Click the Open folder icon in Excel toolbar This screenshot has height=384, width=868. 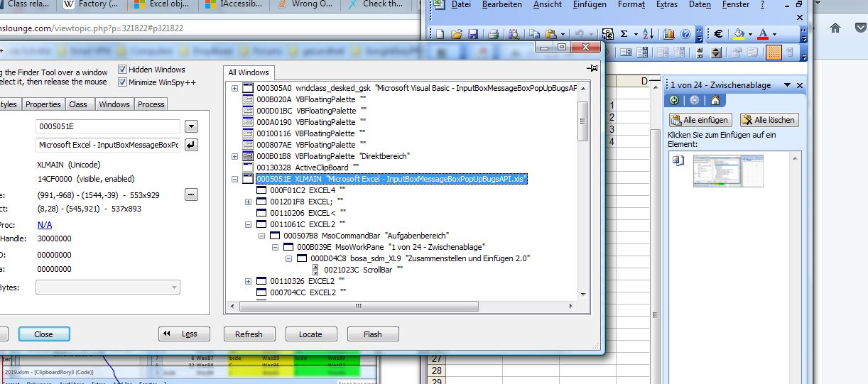457,34
